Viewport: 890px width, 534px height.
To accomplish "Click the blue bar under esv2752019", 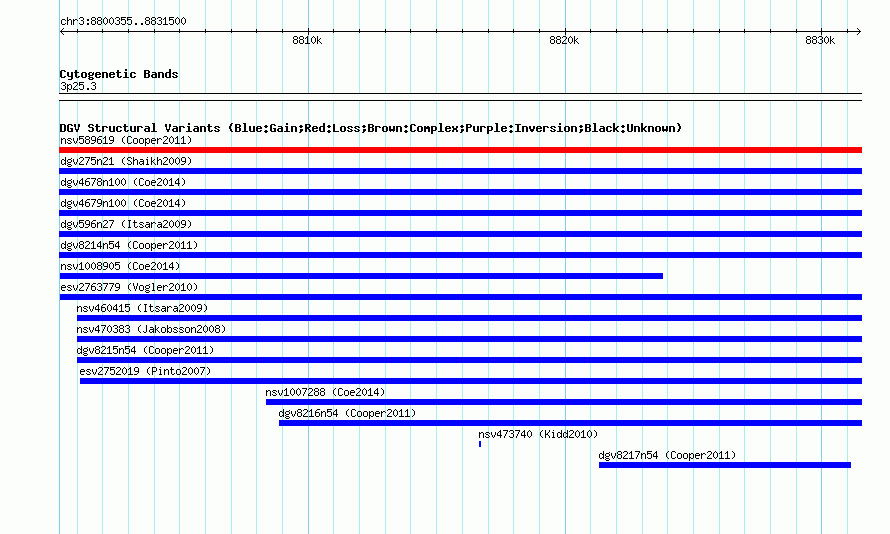I will [x=471, y=381].
